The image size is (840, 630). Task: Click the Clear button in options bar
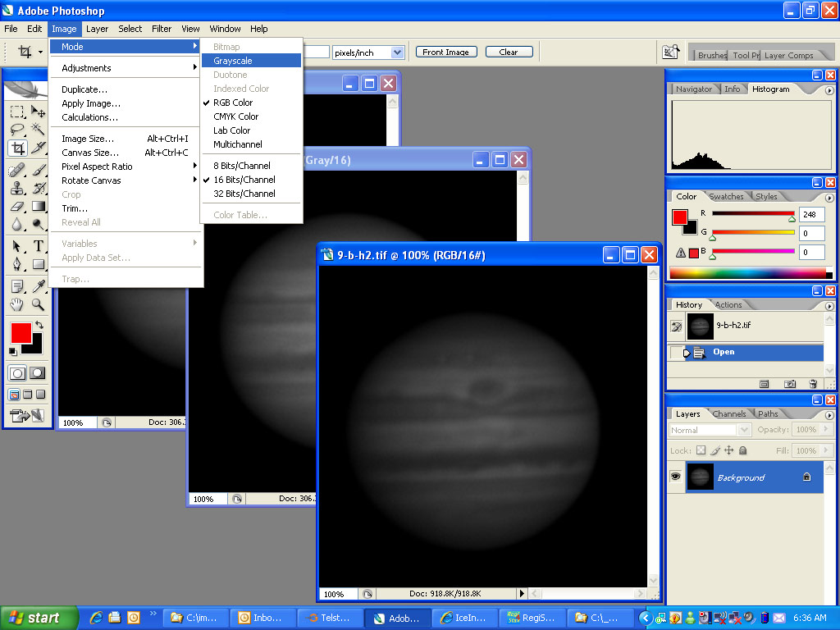(x=509, y=52)
